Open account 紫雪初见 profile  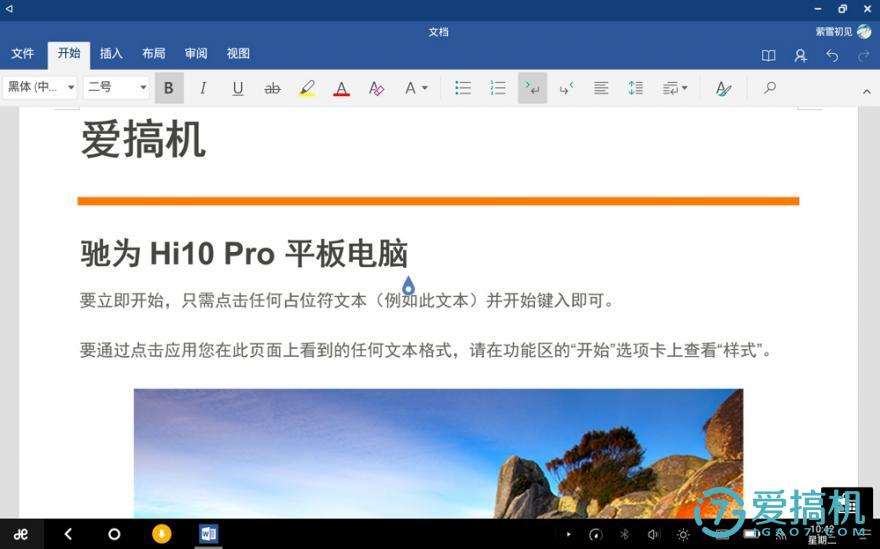point(843,31)
